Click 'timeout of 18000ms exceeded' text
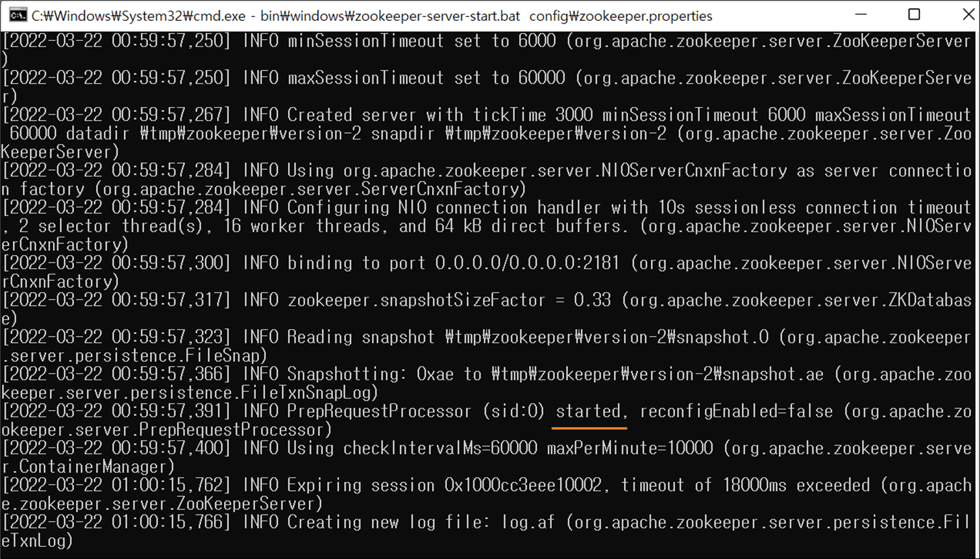Viewport: 980px width, 559px height. pyautogui.click(x=745, y=485)
